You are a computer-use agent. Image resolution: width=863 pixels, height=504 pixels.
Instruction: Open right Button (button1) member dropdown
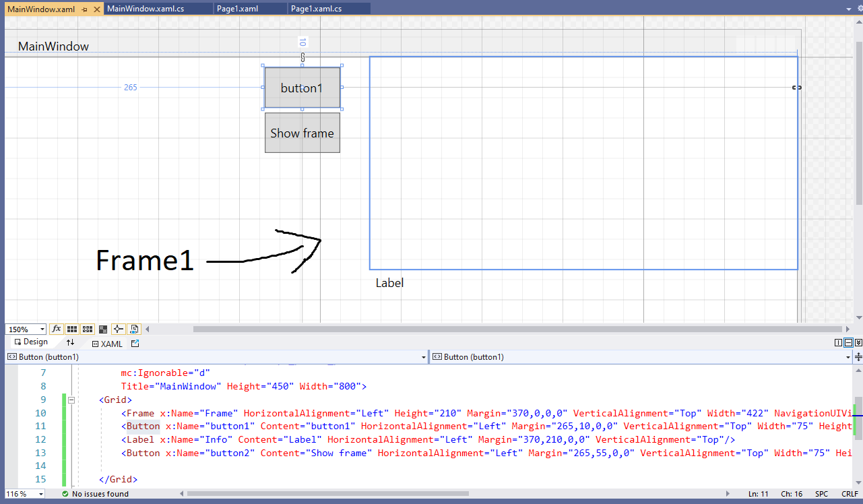(849, 357)
